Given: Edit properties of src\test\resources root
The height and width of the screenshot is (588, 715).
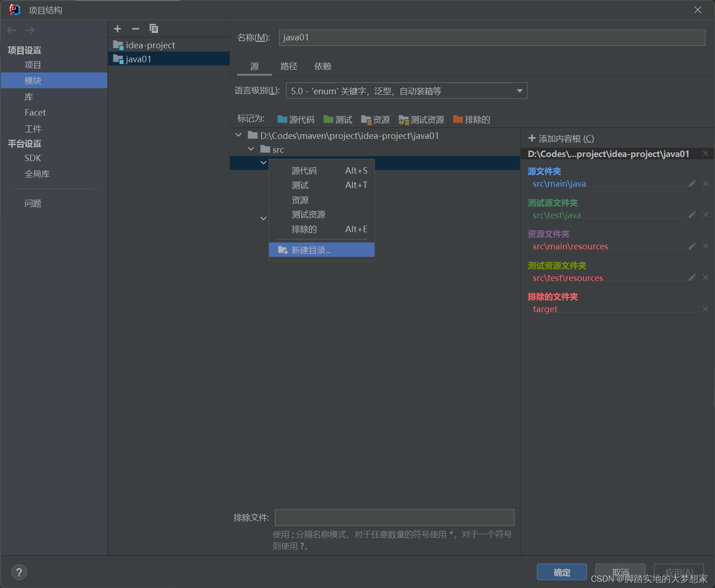Looking at the screenshot, I should [x=692, y=278].
